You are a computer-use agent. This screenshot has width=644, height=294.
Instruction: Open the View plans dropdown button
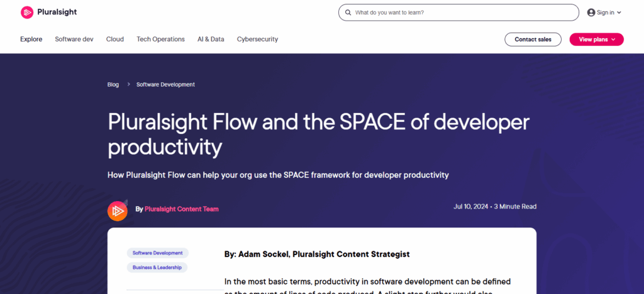click(x=596, y=39)
